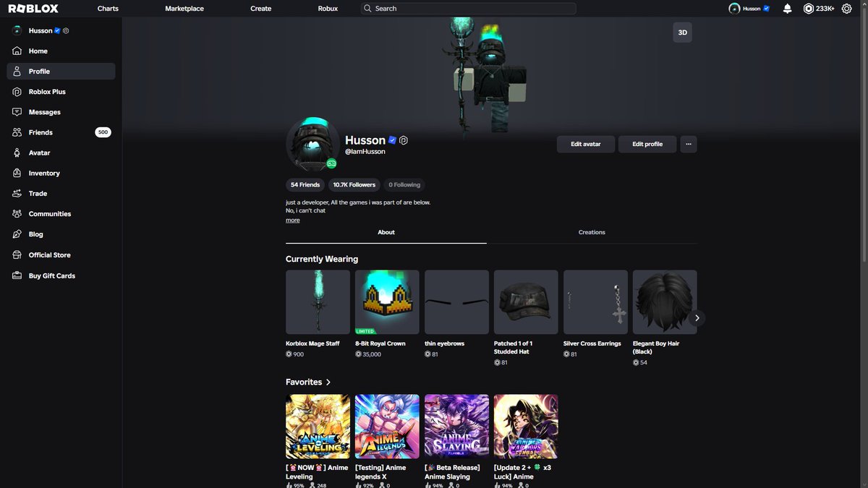
Task: Click the search magnifier icon
Action: (x=368, y=9)
